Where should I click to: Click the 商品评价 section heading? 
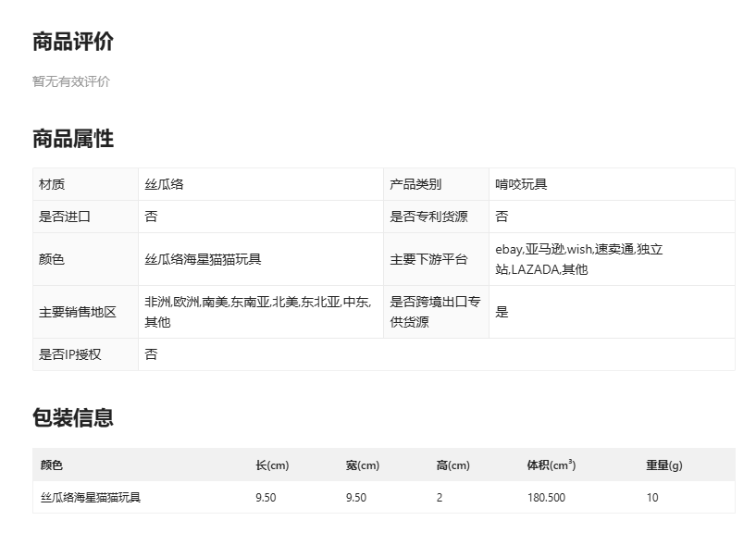pos(73,42)
